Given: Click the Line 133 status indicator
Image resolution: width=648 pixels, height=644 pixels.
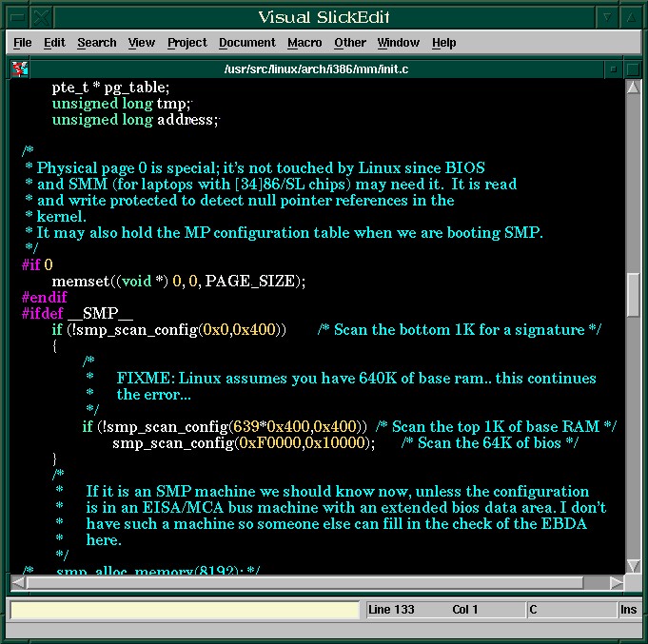Looking at the screenshot, I should pos(391,610).
